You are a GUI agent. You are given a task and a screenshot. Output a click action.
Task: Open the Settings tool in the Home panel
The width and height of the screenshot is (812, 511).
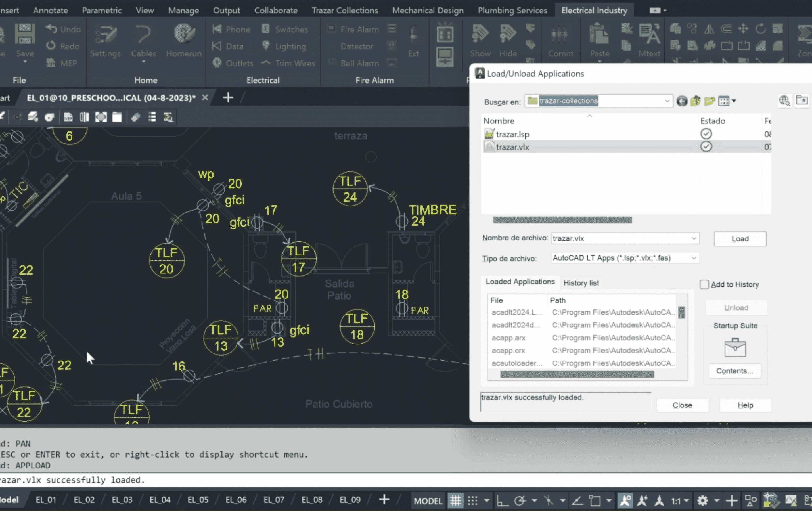click(105, 41)
